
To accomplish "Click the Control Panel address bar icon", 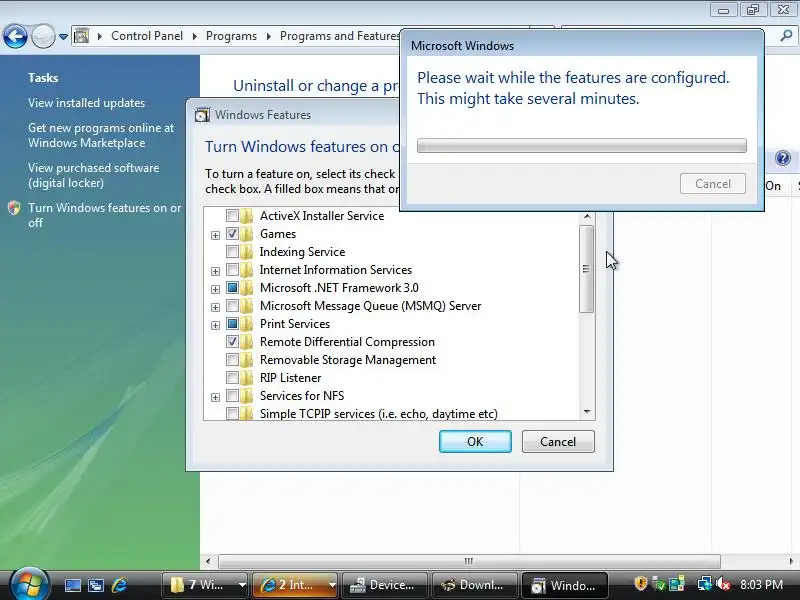I will pos(81,36).
